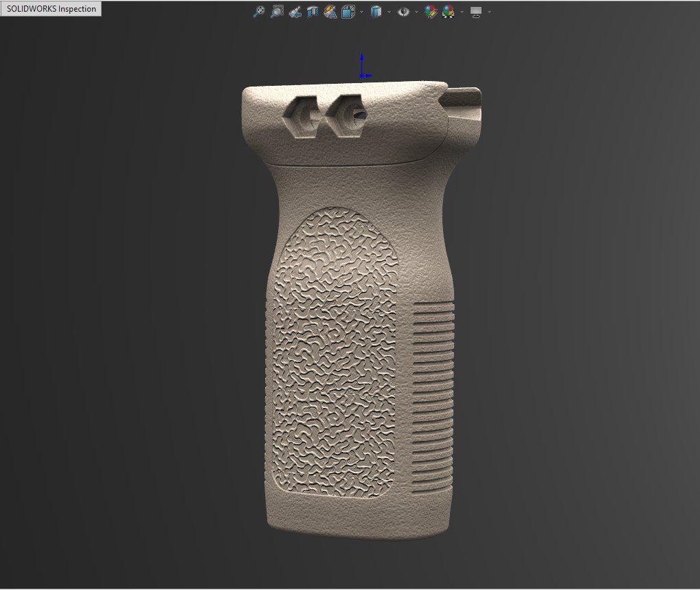700x590 pixels.
Task: Expand the Display Style dropdown arrow
Action: click(x=389, y=12)
